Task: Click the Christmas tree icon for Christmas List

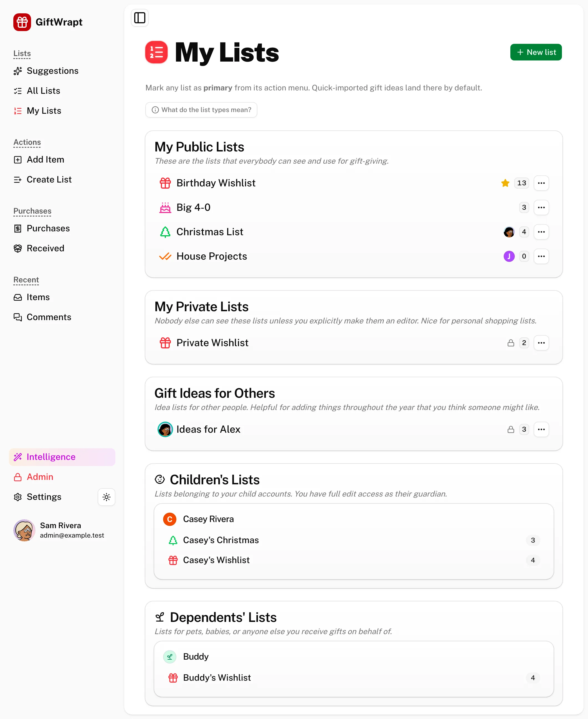Action: click(165, 232)
